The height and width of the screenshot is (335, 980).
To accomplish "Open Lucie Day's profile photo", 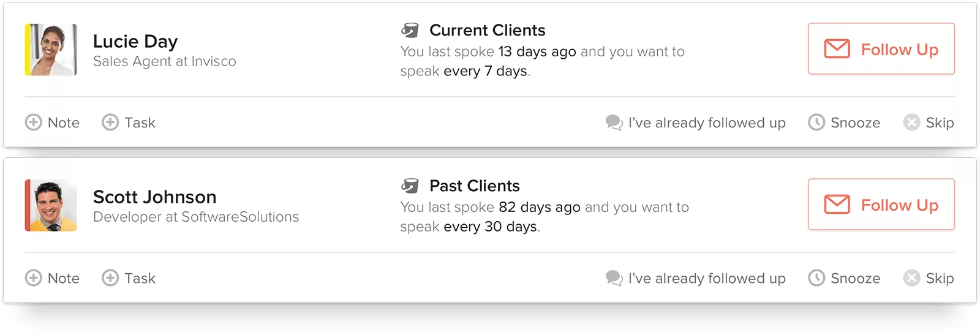I will pyautogui.click(x=51, y=50).
